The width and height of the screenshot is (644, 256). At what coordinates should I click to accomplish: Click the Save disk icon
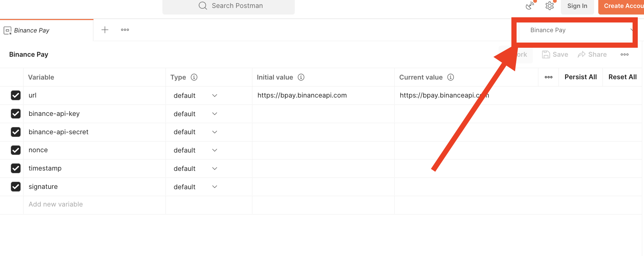click(x=546, y=54)
